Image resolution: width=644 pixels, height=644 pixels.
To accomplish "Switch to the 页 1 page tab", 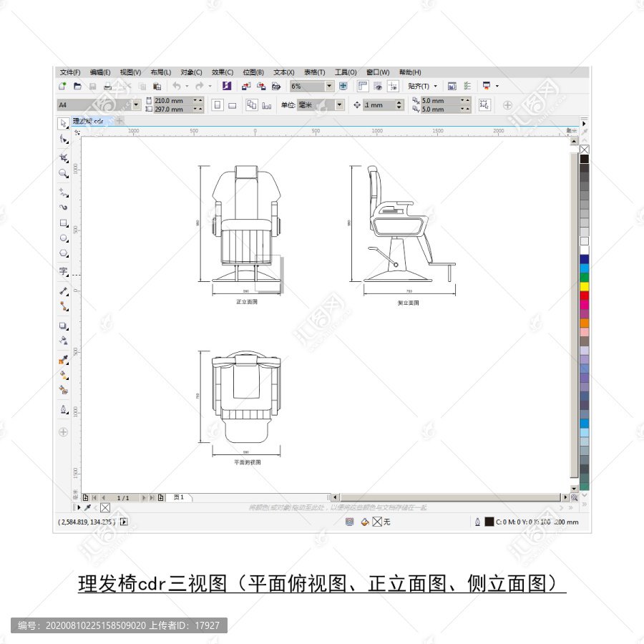I will (179, 497).
